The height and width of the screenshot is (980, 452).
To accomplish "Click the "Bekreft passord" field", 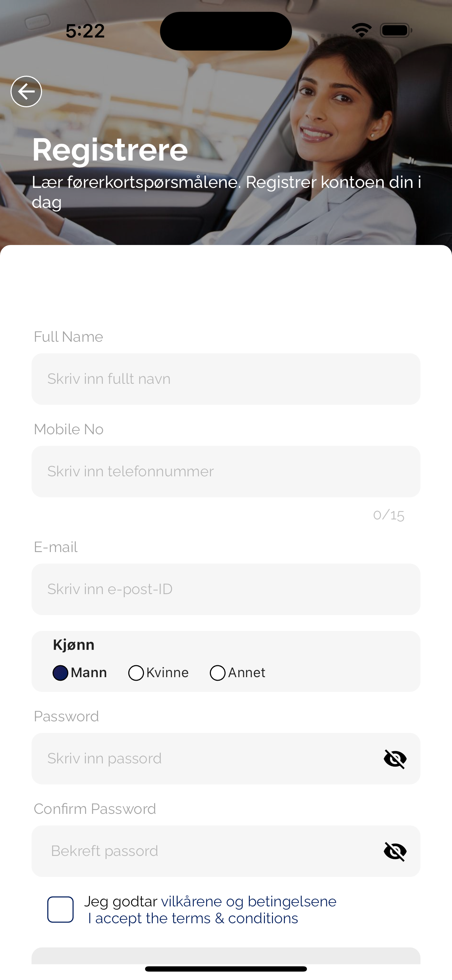I will [205, 851].
